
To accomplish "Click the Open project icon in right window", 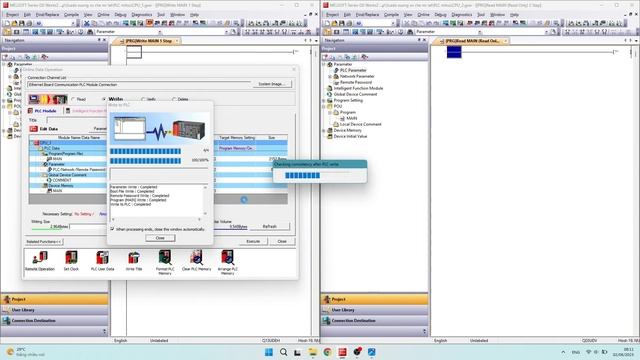I will [334, 23].
